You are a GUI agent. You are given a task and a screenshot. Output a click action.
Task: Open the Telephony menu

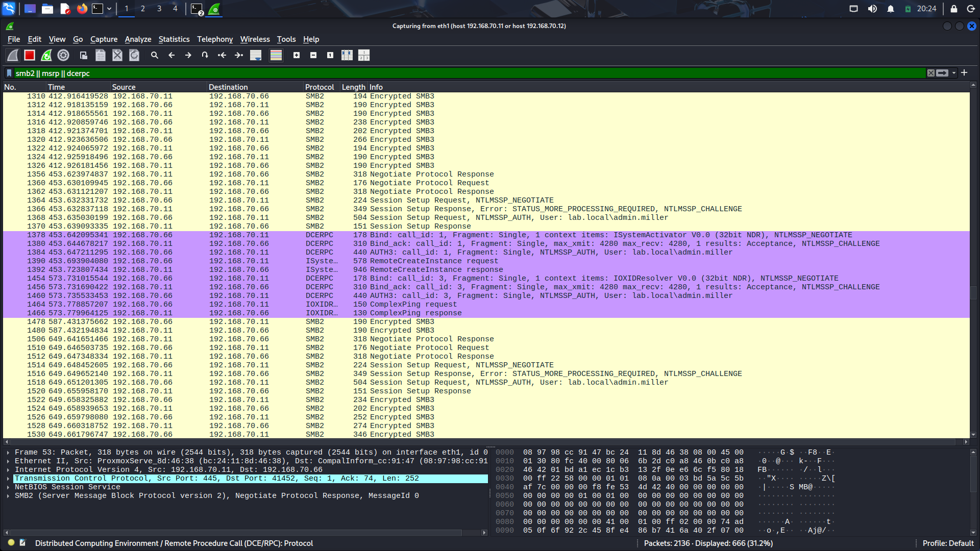pos(215,39)
